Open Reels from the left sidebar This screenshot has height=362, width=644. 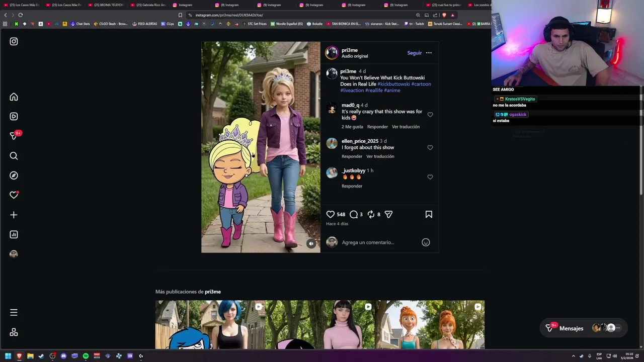coord(14,117)
